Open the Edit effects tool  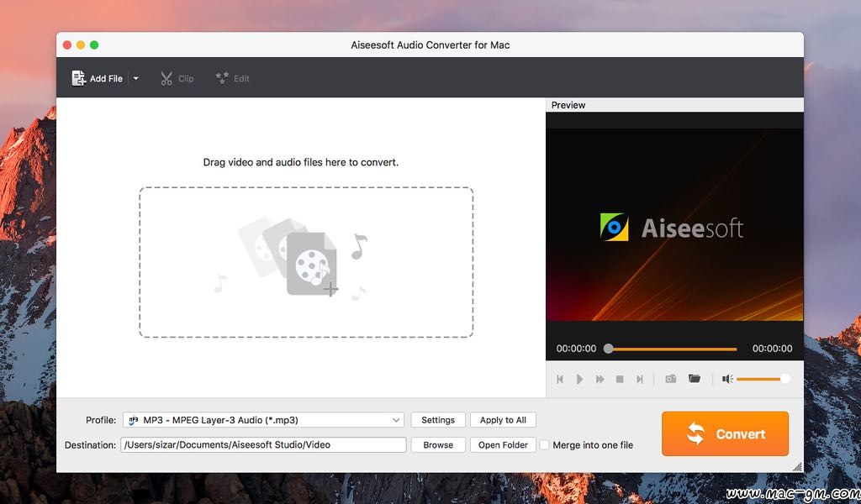[232, 78]
